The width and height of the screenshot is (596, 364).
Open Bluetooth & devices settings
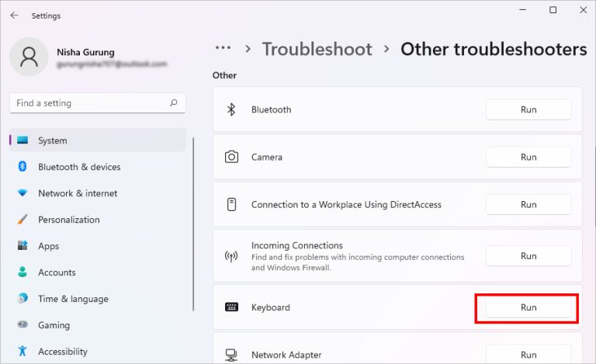click(x=79, y=167)
